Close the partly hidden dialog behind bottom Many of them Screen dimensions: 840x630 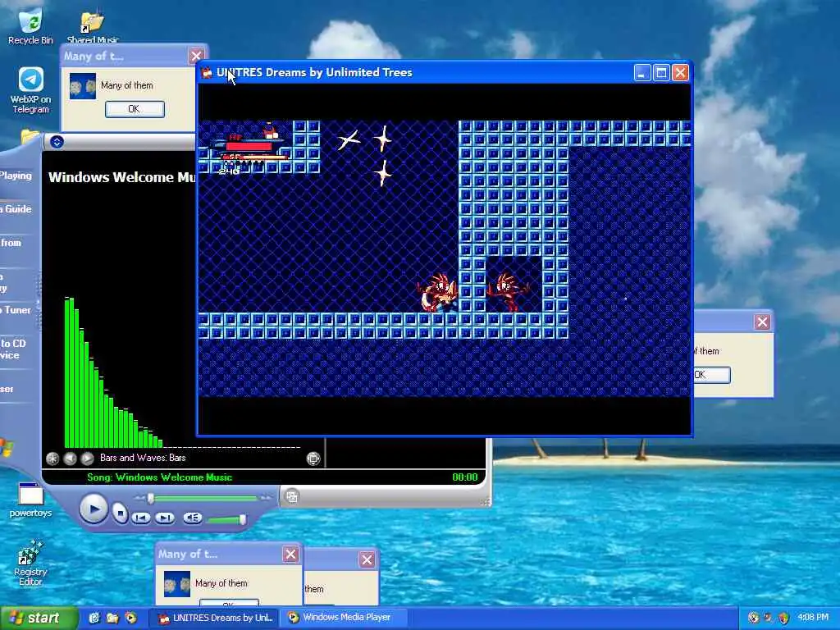(x=367, y=559)
